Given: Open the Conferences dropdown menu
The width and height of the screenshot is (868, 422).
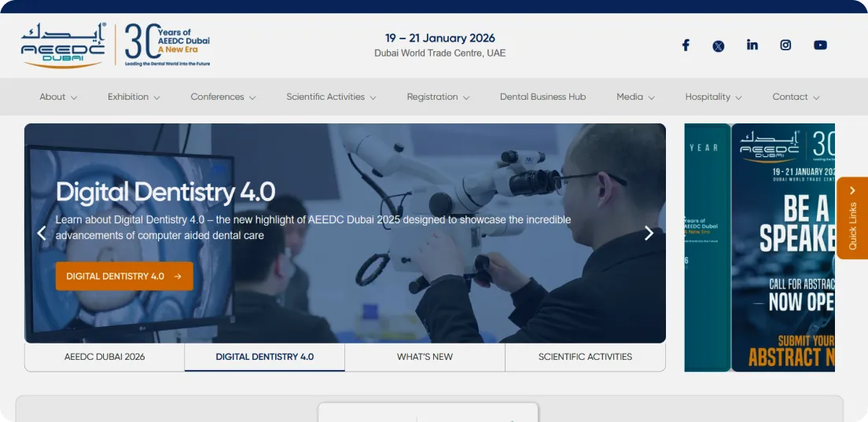Looking at the screenshot, I should click(x=223, y=97).
